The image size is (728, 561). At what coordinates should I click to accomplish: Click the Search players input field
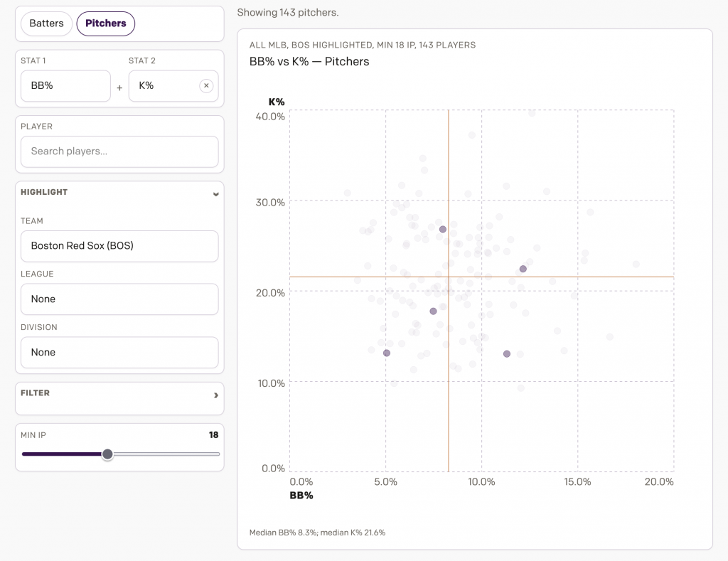(119, 151)
